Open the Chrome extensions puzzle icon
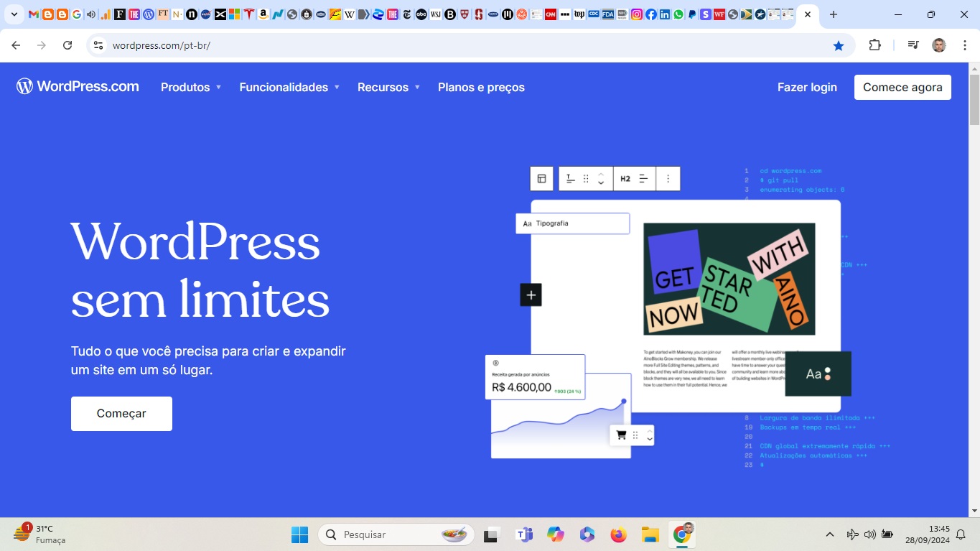Viewport: 980px width, 551px height. [x=874, y=45]
